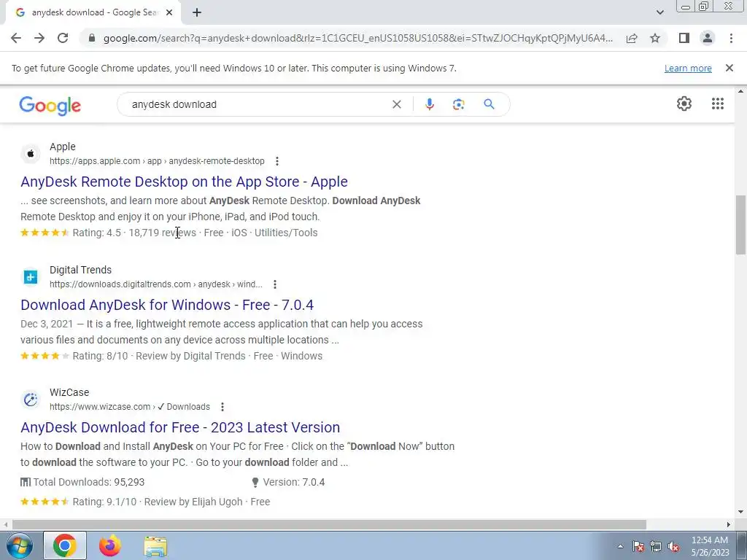Open the Action Center flag icon
Image resolution: width=747 pixels, height=560 pixels.
point(638,547)
